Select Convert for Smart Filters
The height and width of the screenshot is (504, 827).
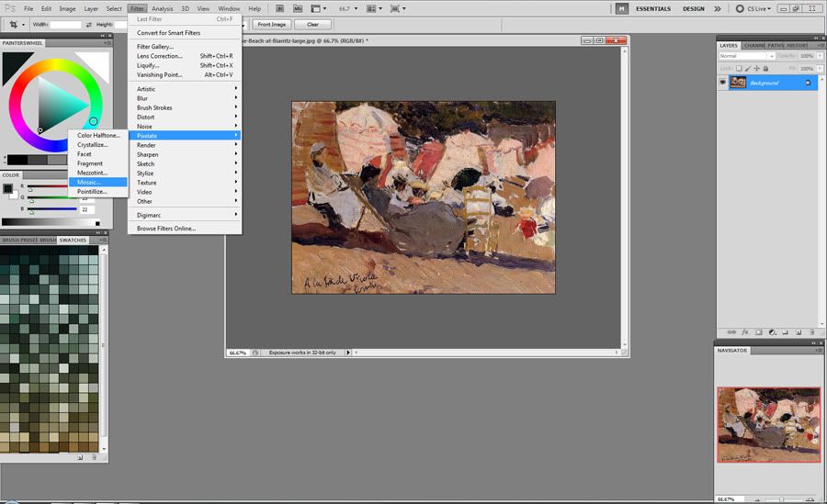[185, 33]
